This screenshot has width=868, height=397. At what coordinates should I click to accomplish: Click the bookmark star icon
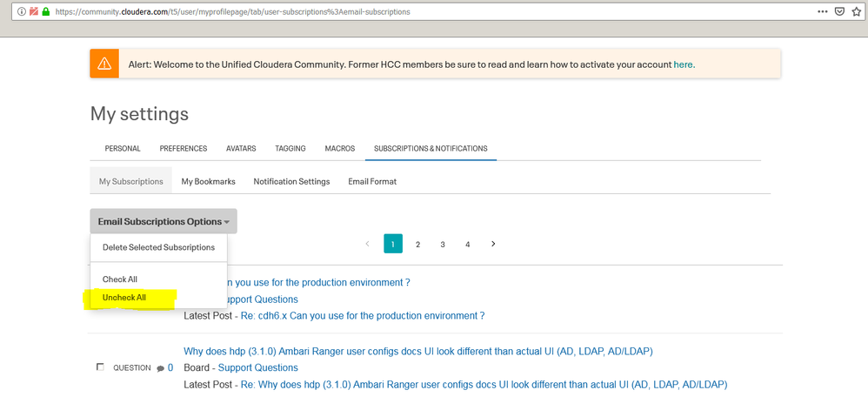(856, 11)
